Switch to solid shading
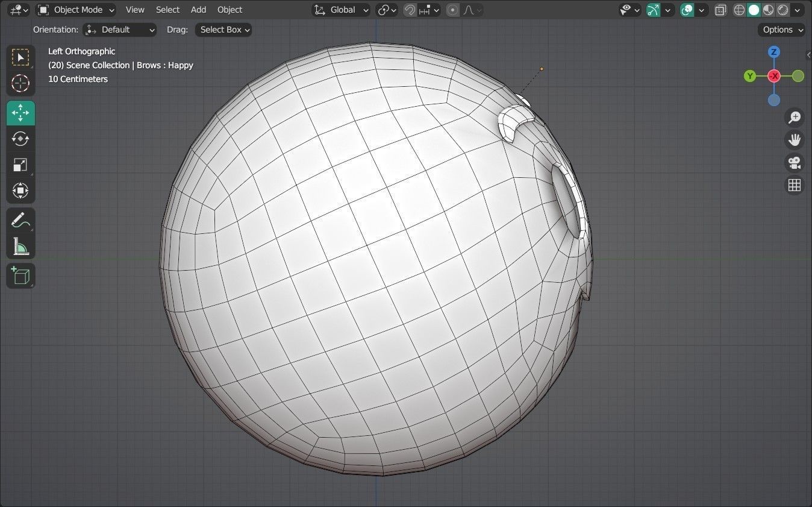 click(x=754, y=10)
